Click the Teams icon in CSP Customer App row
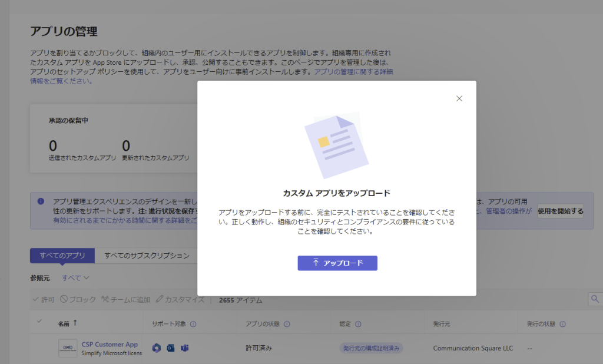Viewport: 603px width, 364px height. click(x=184, y=348)
